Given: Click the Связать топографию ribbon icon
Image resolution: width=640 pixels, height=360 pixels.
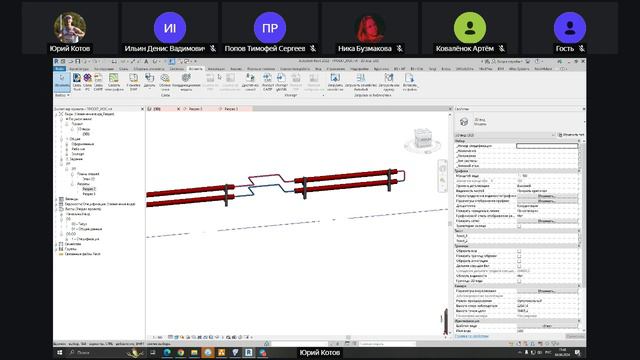Looking at the screenshot, I should tap(114, 81).
